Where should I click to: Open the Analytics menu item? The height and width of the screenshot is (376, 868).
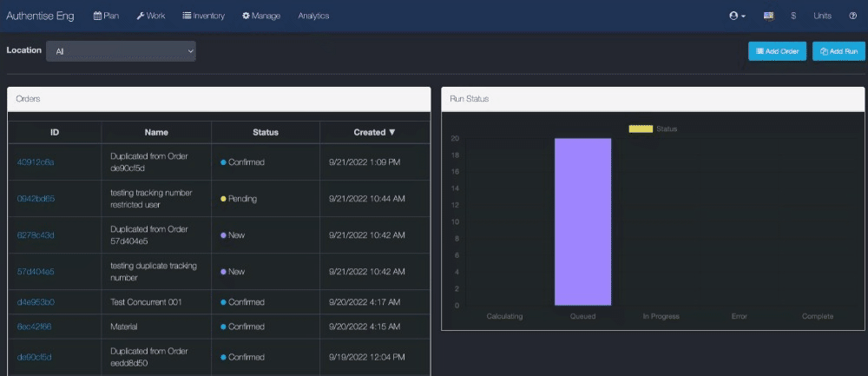[x=313, y=16]
